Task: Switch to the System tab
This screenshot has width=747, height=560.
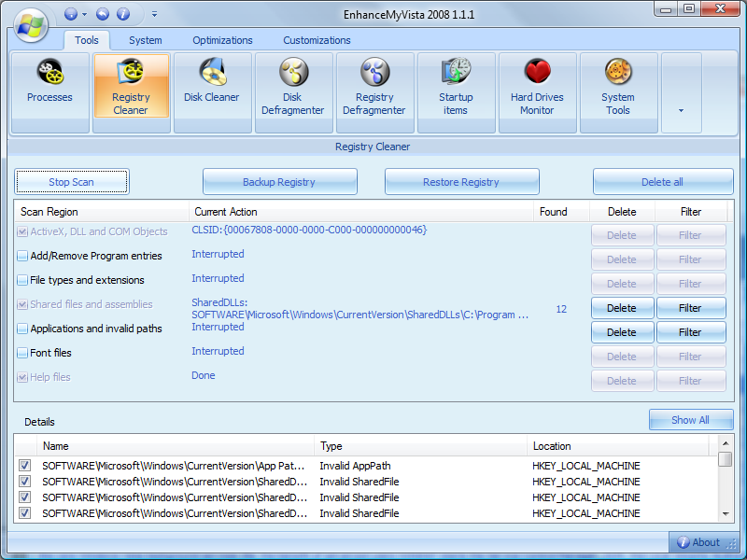Action: (146, 40)
